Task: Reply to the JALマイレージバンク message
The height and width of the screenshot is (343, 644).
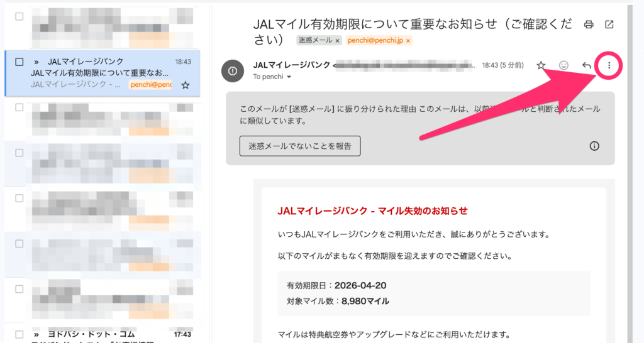Action: pos(586,65)
